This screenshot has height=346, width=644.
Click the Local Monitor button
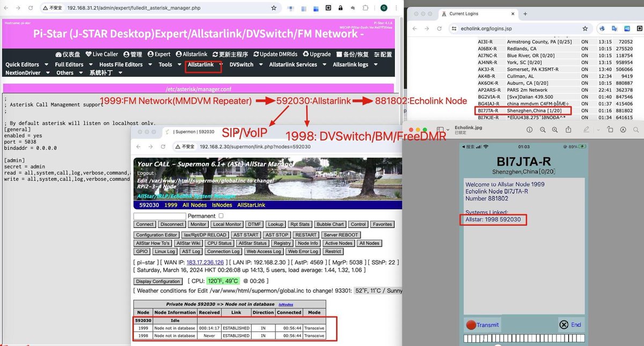pos(226,225)
